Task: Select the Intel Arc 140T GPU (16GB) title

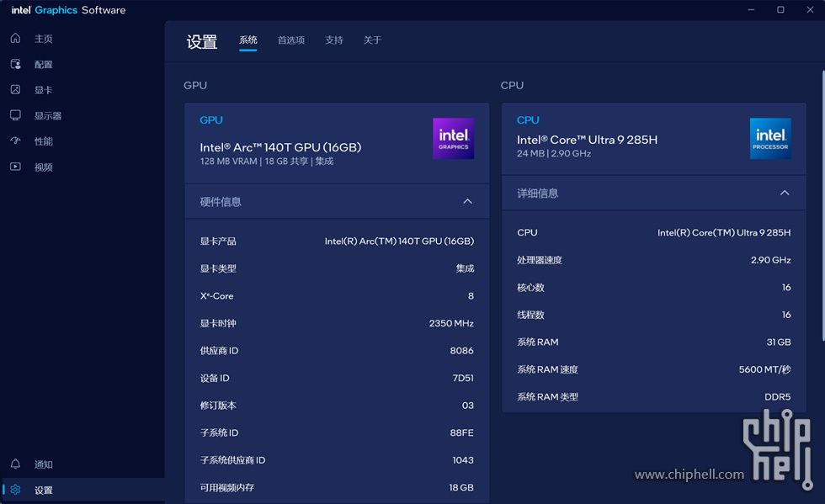Action: pyautogui.click(x=280, y=147)
